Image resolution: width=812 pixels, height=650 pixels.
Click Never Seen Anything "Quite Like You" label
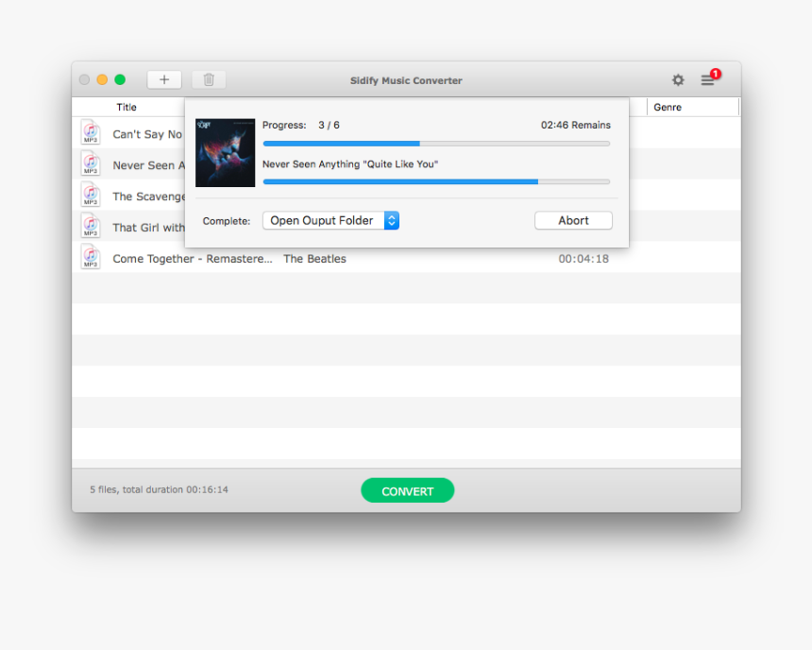350,164
